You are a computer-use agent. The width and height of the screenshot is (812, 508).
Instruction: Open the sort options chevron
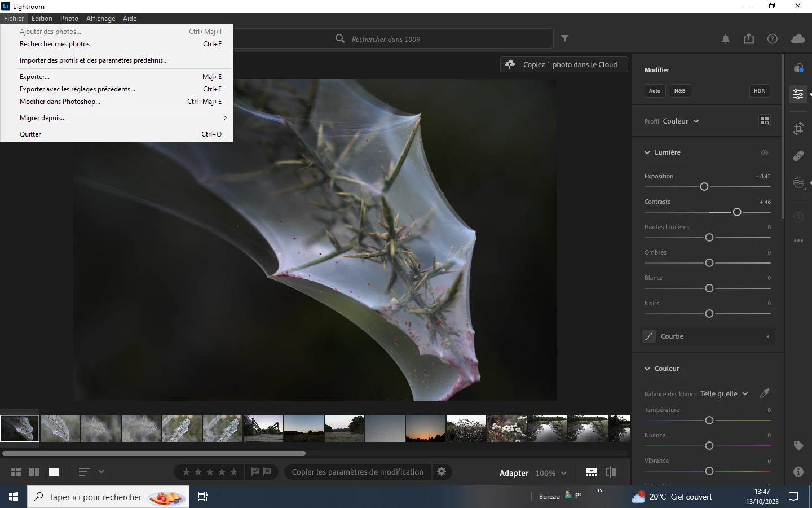coord(101,472)
